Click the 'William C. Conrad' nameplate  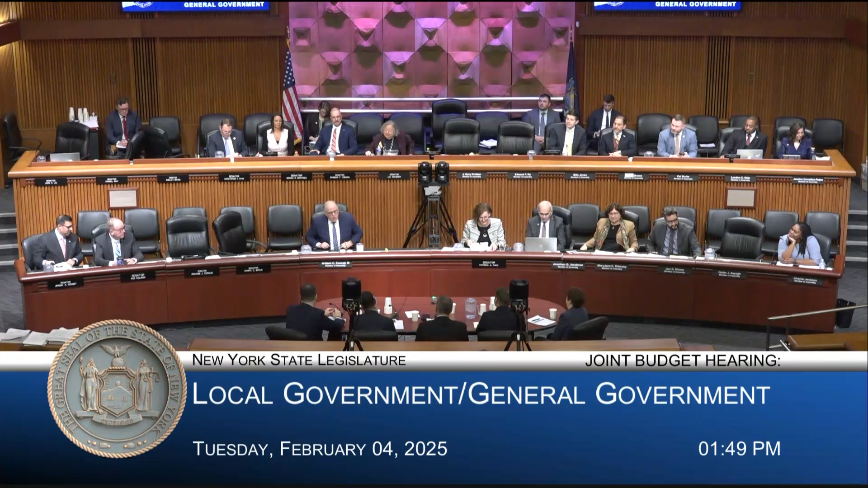pos(335,264)
